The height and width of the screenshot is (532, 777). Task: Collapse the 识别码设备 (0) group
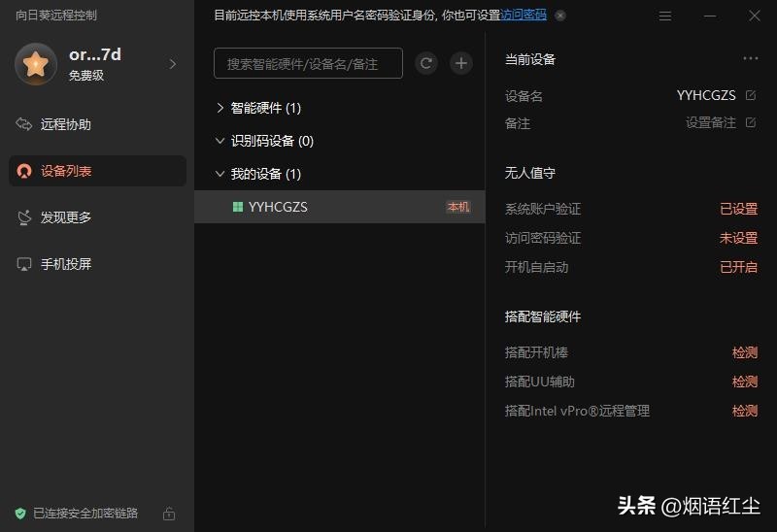pos(220,141)
